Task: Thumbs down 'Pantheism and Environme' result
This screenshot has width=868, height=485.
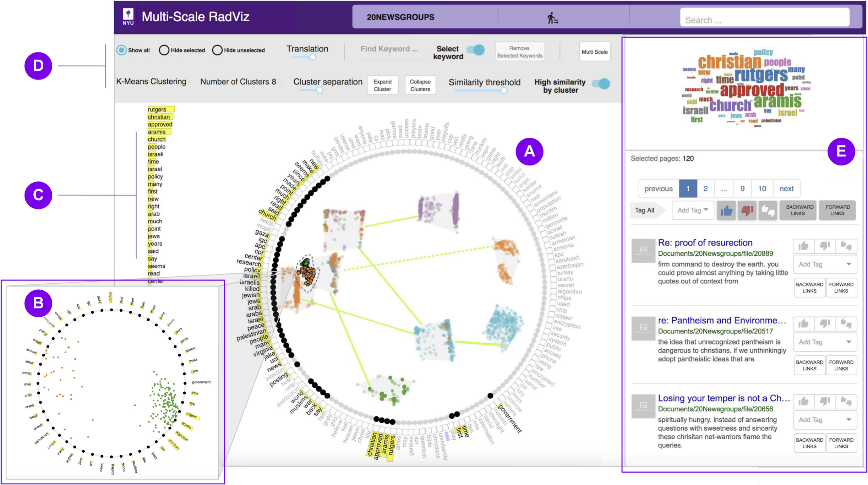Action: coord(824,323)
